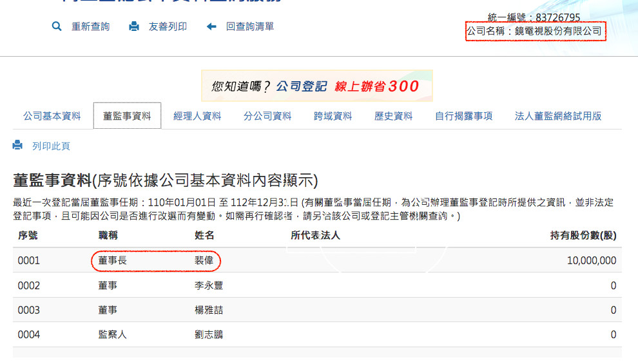Click the printer icon beside 友善列印
The image size is (638, 364).
point(134,26)
